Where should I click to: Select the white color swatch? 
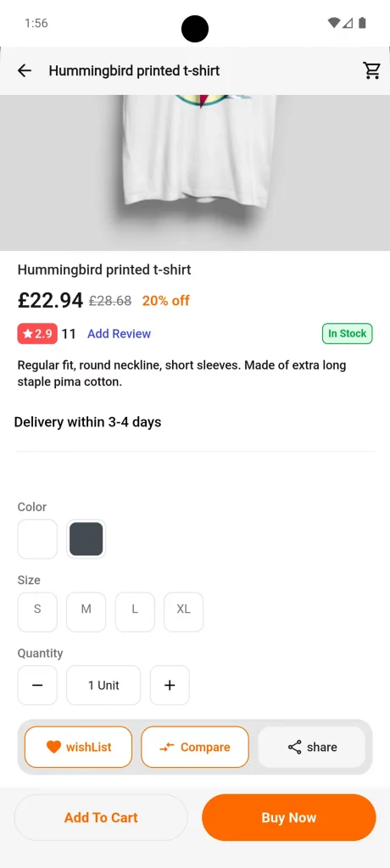[x=37, y=538]
